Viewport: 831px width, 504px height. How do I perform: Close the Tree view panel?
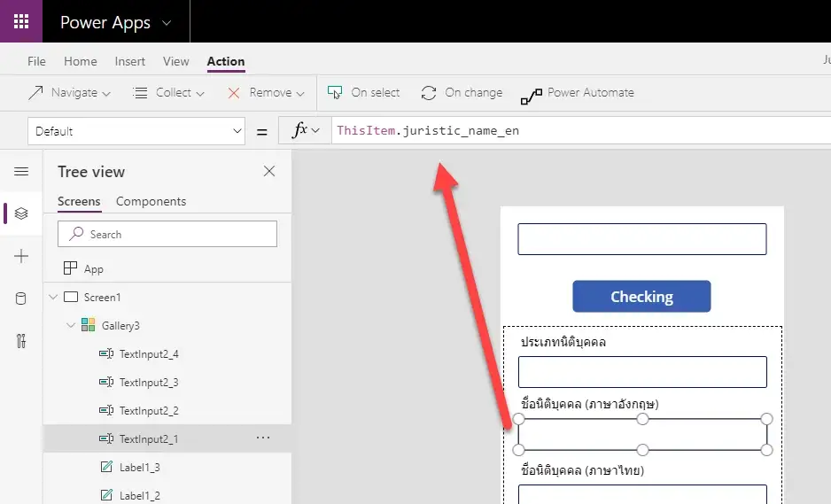pos(269,171)
